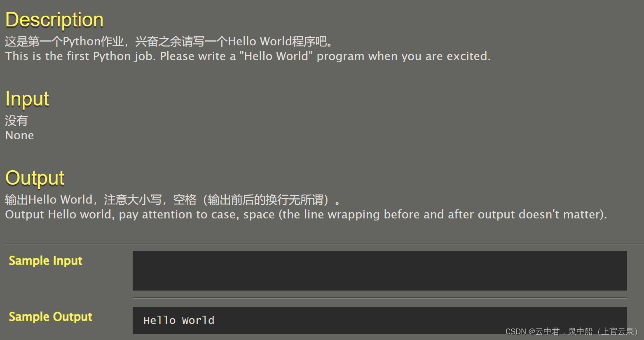Click the line 'This is the first Python job'
644x340 pixels.
click(x=248, y=56)
